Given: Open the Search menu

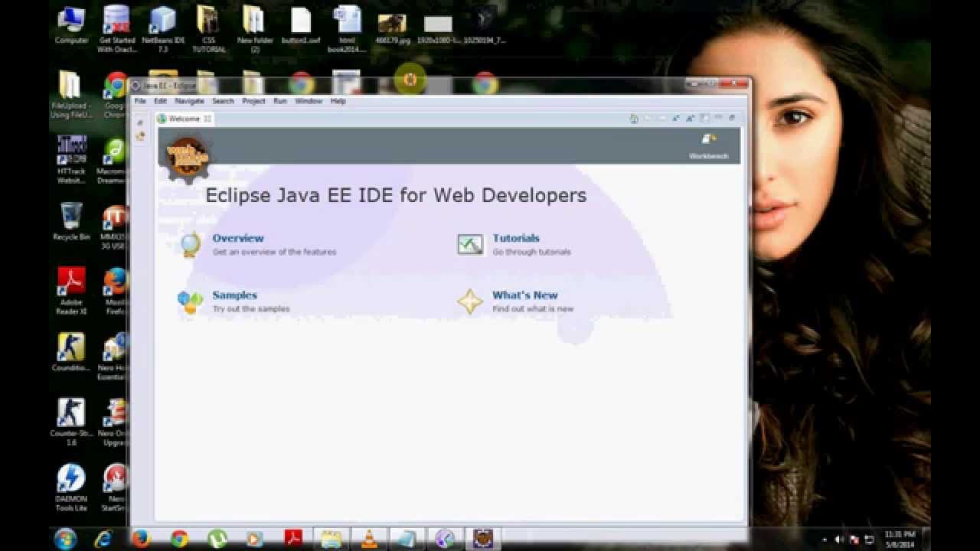Looking at the screenshot, I should point(223,101).
